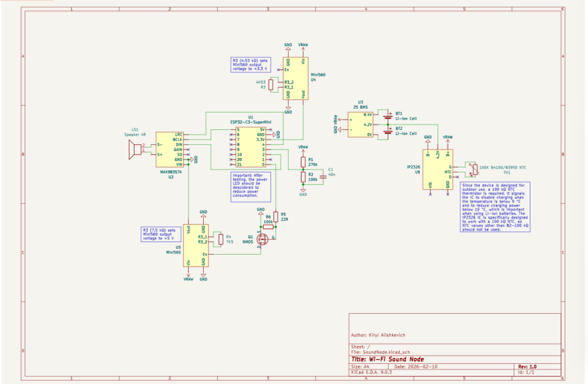The width and height of the screenshot is (588, 384).
Task: Select the TH1 NTC thermistor symbol
Action: (x=475, y=171)
